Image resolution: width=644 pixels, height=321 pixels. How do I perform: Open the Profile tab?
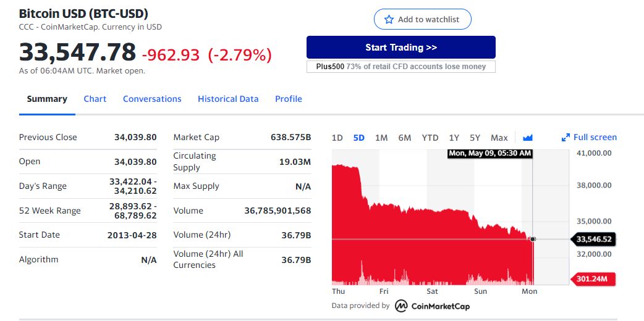289,99
